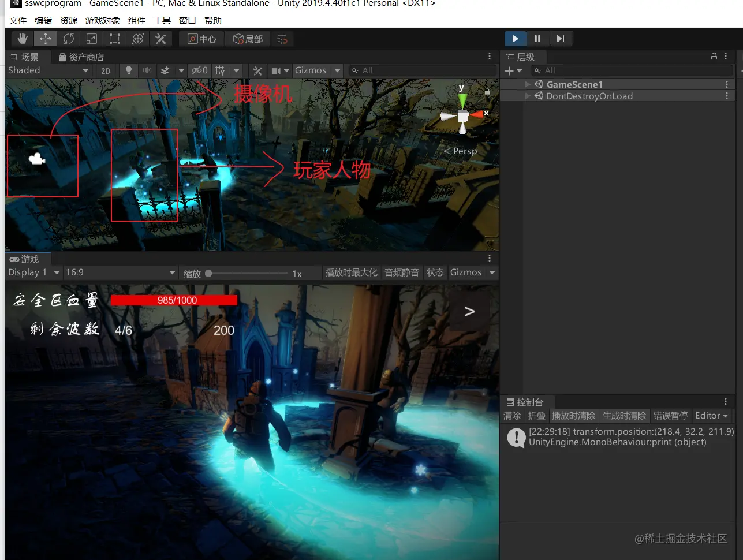The image size is (743, 560).
Task: Toggle hidden objects visibility counter
Action: pyautogui.click(x=200, y=70)
